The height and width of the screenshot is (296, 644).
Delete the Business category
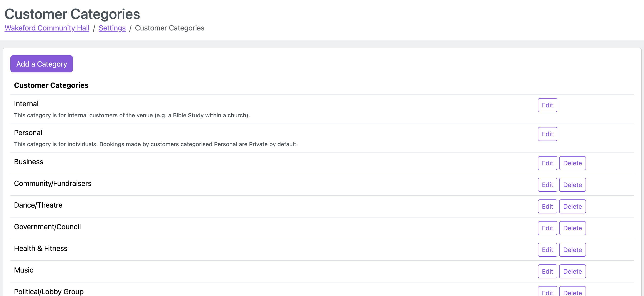point(572,163)
